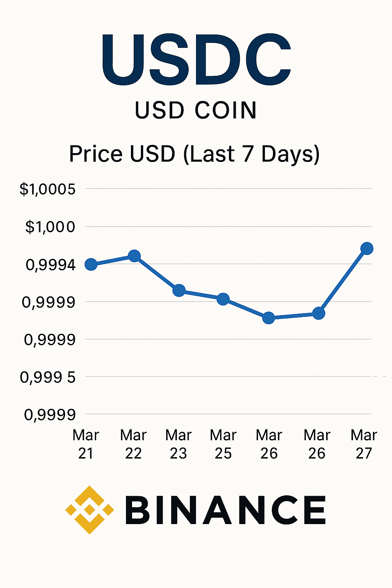The height and width of the screenshot is (588, 392).
Task: Click the lowest data point on the line
Action: click(269, 318)
